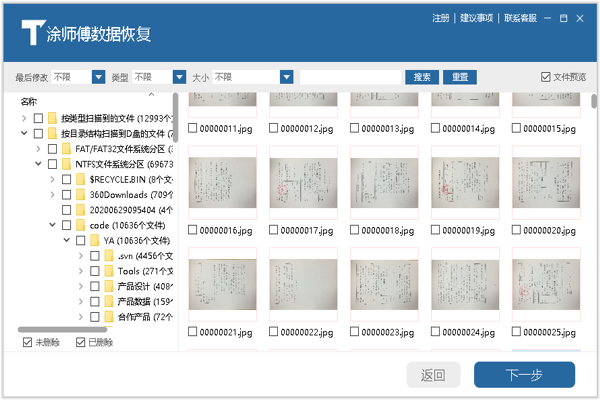600x400 pixels.
Task: Tick the checkbox for 00000016.jpg
Action: [194, 230]
